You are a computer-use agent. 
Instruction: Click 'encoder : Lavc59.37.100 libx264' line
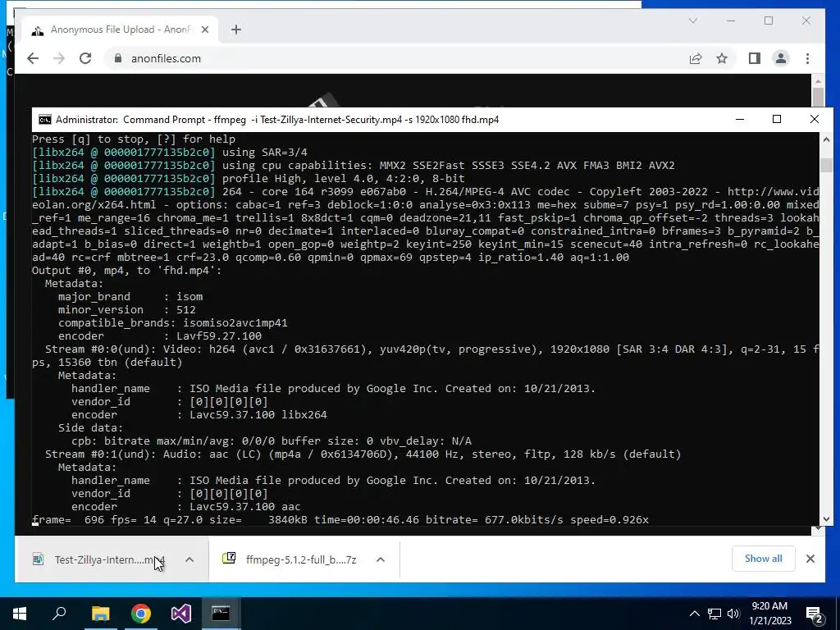199,414
